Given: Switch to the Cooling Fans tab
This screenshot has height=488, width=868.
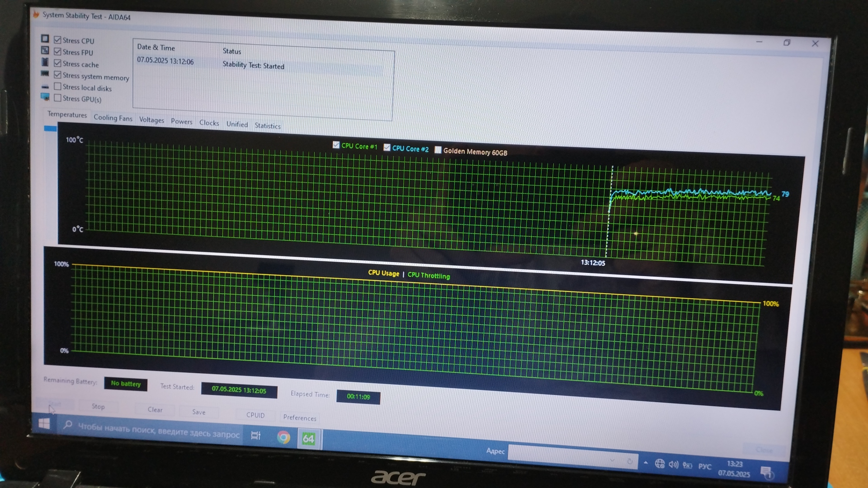Looking at the screenshot, I should 113,118.
